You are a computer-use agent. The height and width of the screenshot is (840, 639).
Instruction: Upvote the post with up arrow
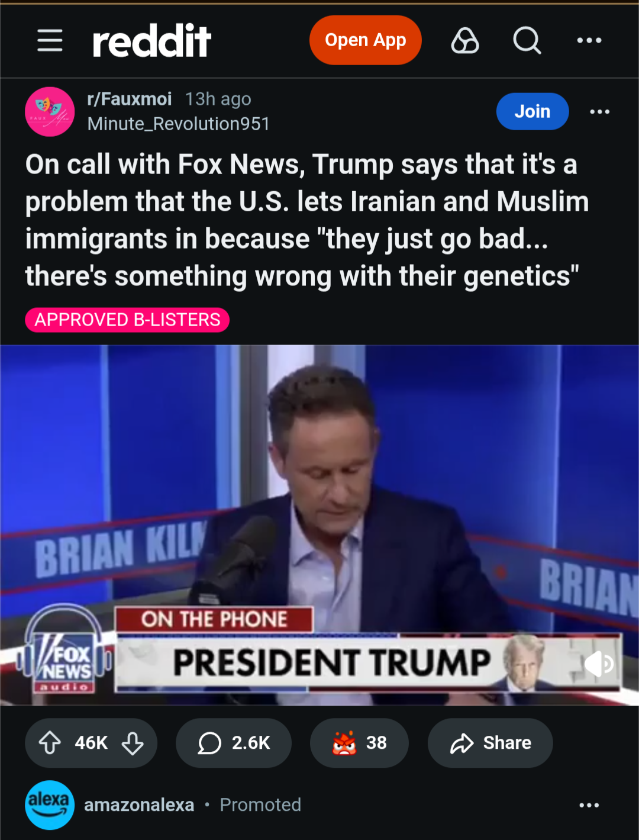50,743
